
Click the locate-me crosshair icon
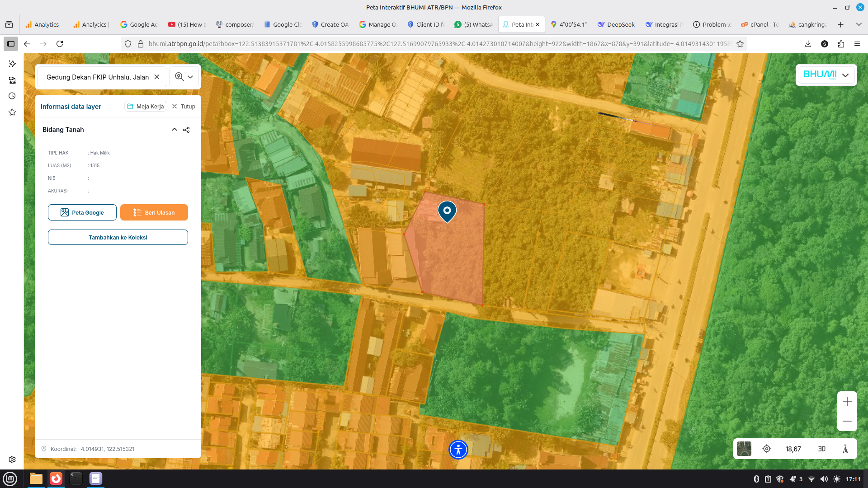[767, 449]
